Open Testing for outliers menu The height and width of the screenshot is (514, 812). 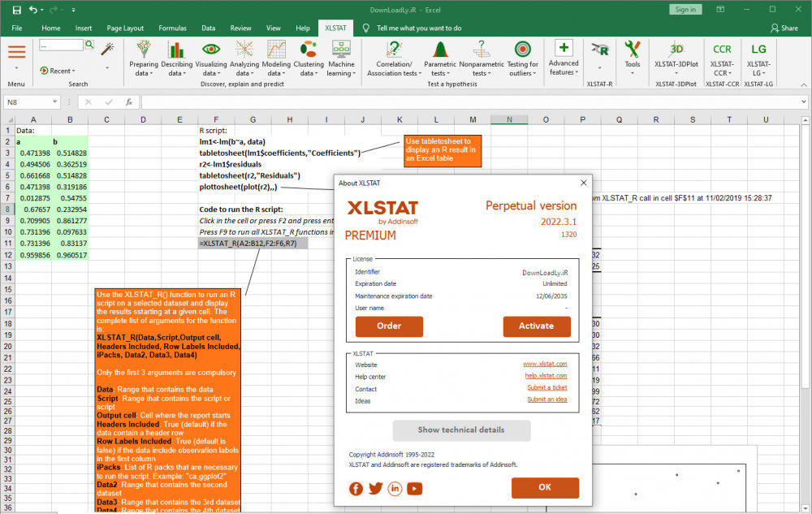click(522, 58)
